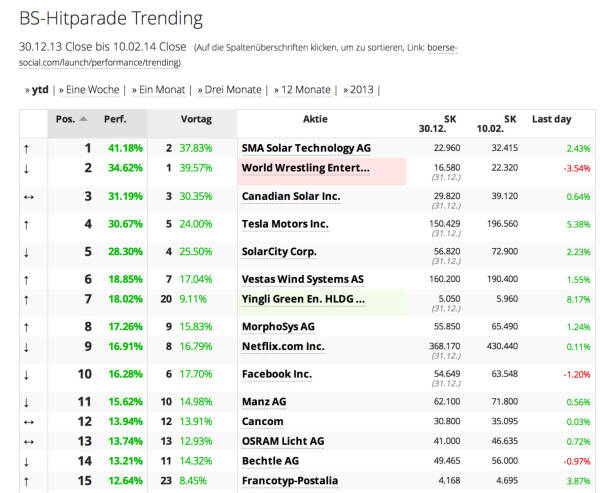Sort by SK 30.12. column
Viewport: 600px width, 493px height.
pyautogui.click(x=438, y=124)
